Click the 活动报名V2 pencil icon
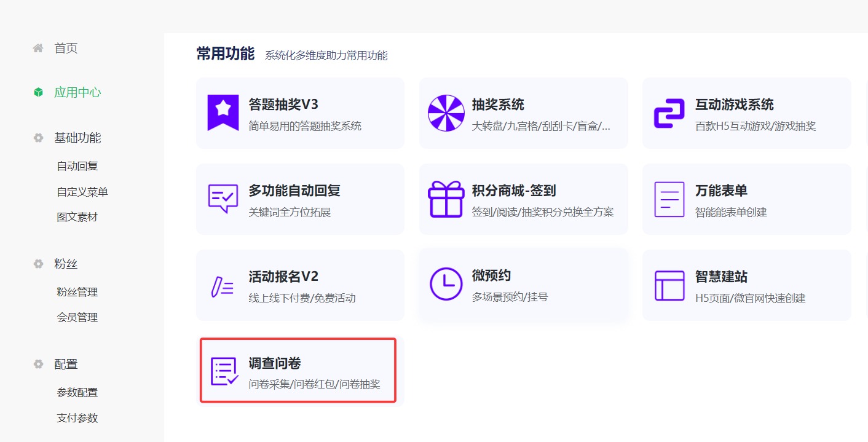Screen dimensions: 868x442 point(223,286)
